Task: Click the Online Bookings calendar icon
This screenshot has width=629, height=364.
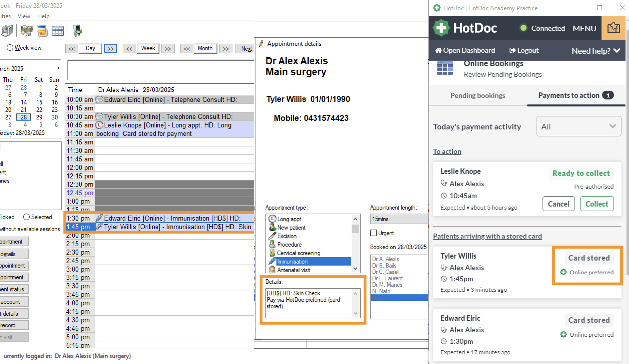Action: (x=445, y=68)
